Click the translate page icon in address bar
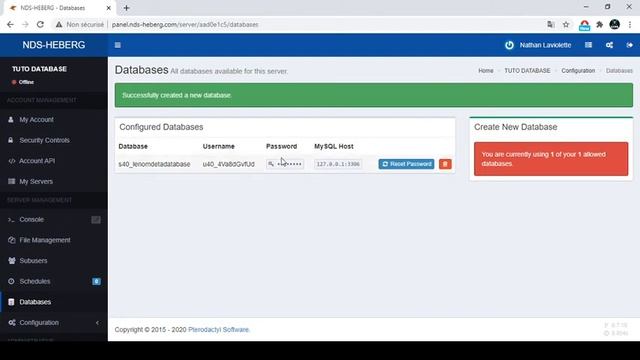This screenshot has width=640, height=360. point(551,24)
